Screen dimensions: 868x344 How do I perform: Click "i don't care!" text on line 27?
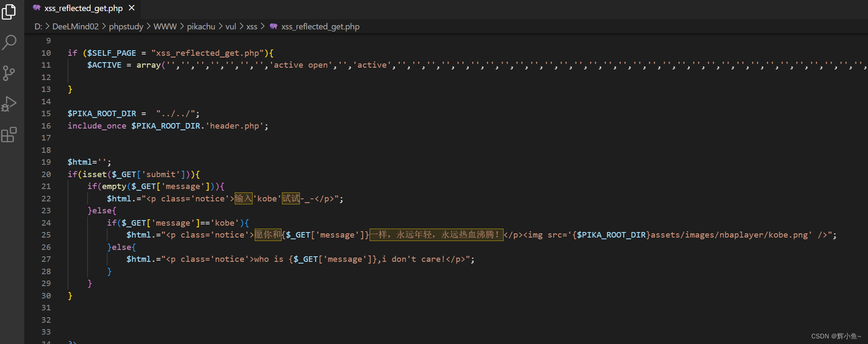click(413, 259)
